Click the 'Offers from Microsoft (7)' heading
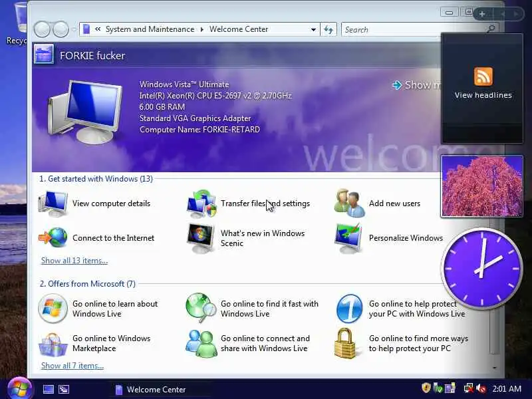532x399 pixels. tap(88, 284)
